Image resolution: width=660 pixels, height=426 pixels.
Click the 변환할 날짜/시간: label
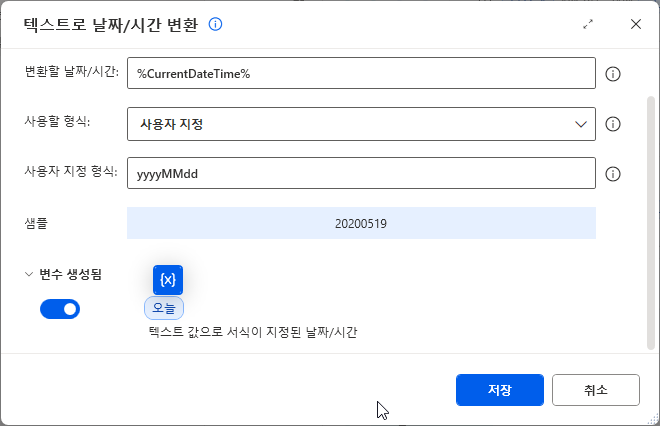pos(72,72)
